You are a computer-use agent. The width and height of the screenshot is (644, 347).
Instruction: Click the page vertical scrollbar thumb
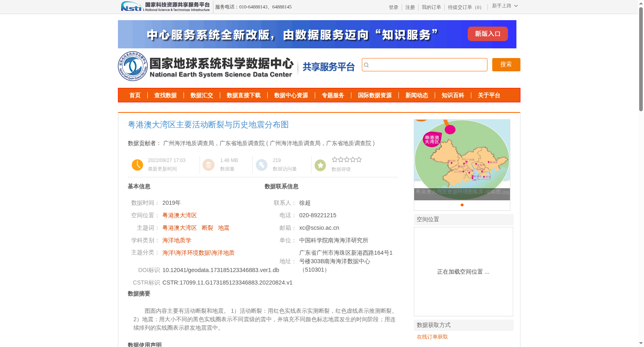coord(641,59)
